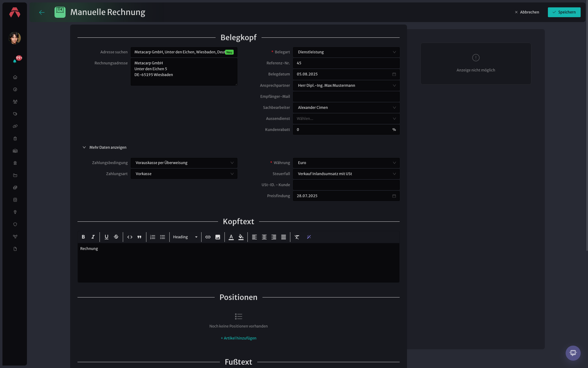Open the Belegart dropdown
The width and height of the screenshot is (588, 368).
click(346, 52)
